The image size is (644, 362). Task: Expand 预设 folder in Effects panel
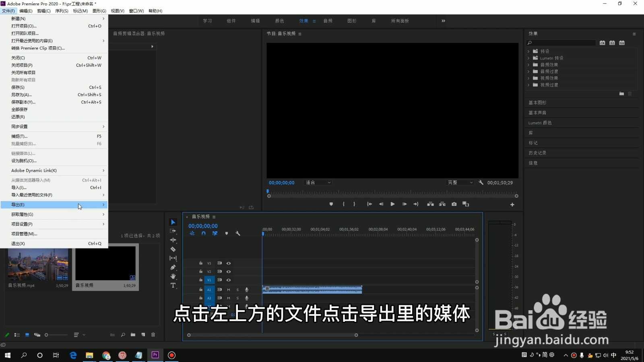(528, 51)
